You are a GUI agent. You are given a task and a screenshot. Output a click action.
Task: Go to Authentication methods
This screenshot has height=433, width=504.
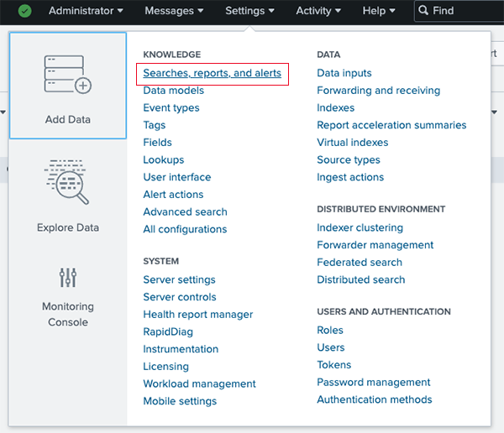pyautogui.click(x=375, y=399)
